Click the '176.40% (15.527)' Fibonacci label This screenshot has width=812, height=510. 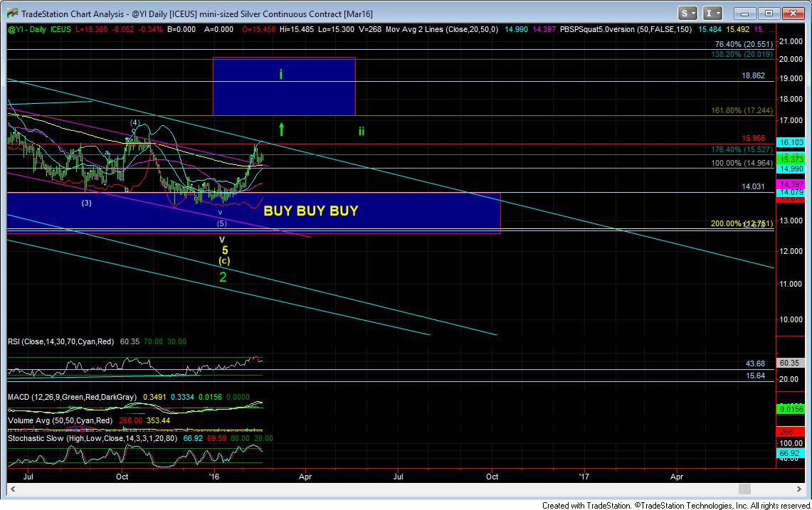click(742, 149)
